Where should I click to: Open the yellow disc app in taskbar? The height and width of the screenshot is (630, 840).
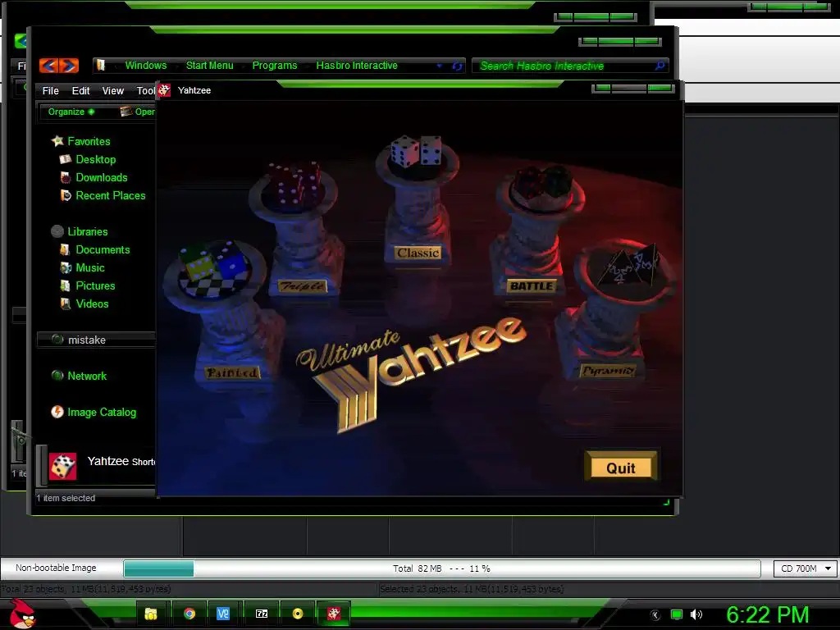298,614
